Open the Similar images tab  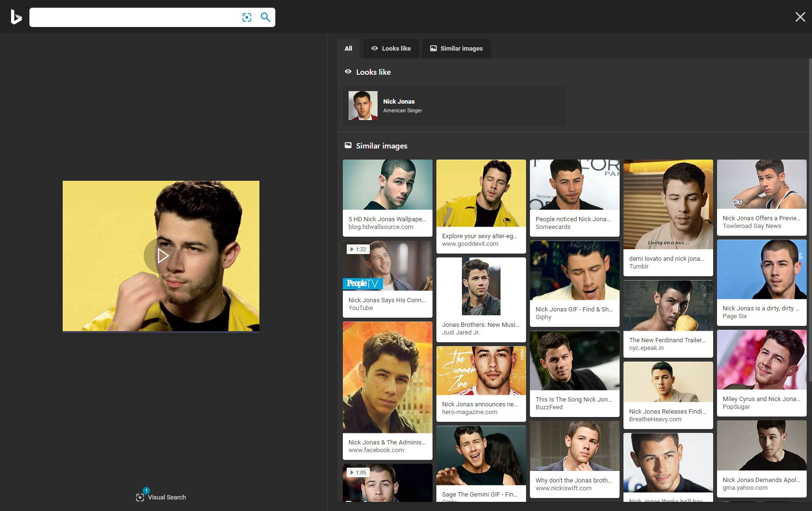click(x=456, y=49)
